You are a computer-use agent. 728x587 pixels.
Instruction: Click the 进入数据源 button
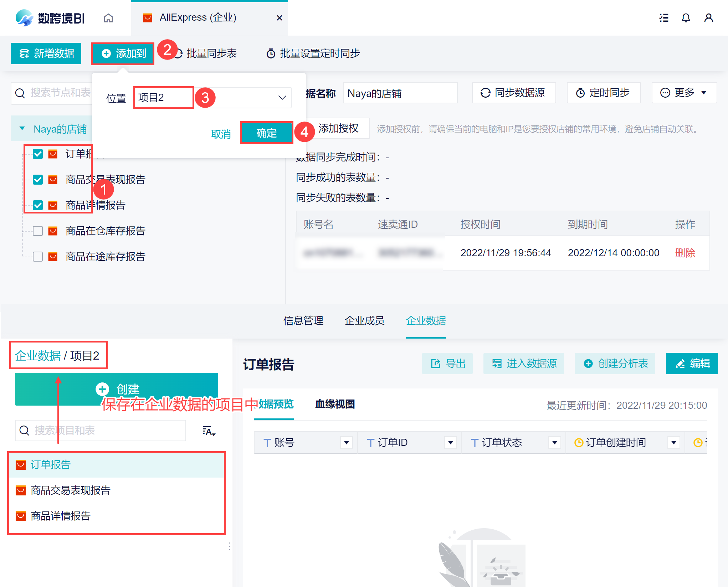pyautogui.click(x=524, y=364)
